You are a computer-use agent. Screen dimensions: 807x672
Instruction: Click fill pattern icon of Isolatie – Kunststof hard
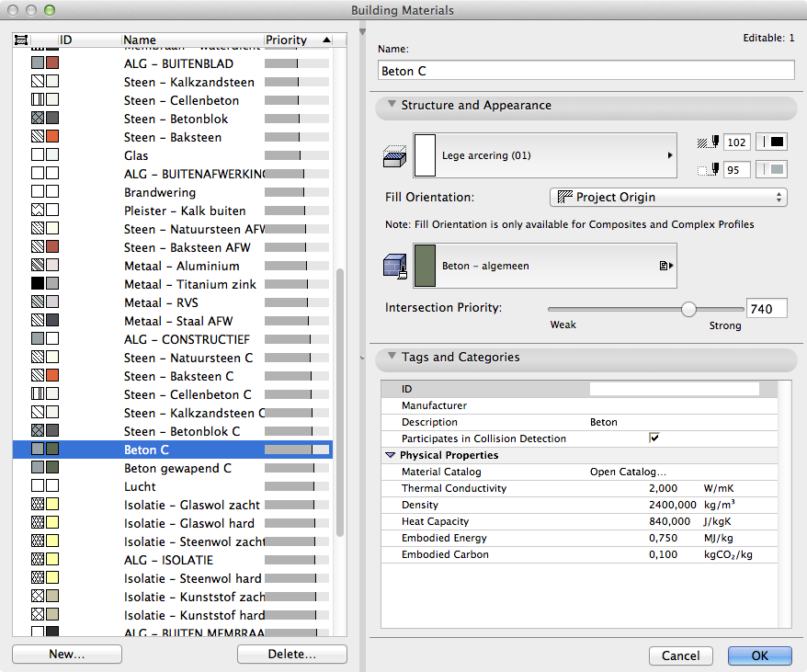38,614
